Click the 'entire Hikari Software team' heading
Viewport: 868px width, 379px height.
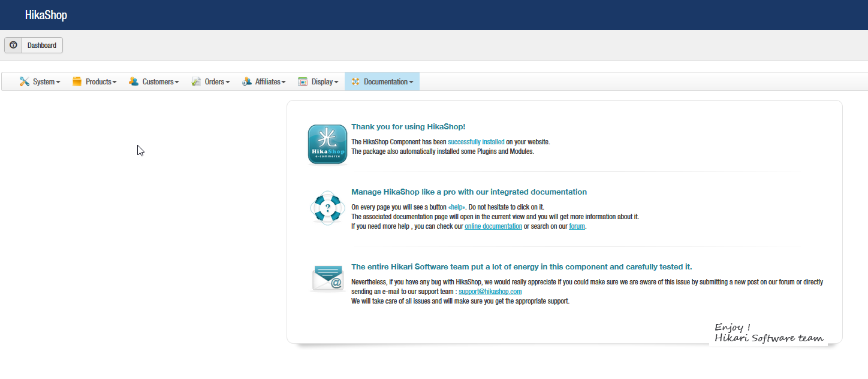(x=522, y=267)
